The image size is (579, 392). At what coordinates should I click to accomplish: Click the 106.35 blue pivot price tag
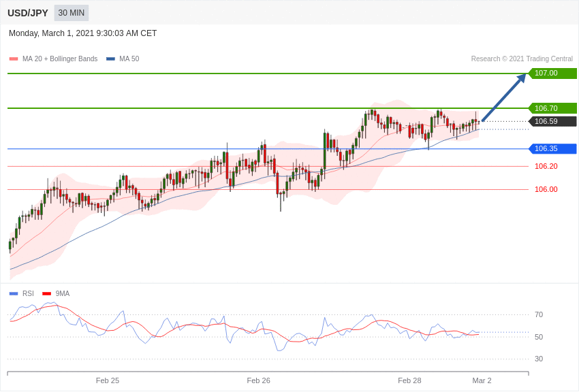[552, 148]
